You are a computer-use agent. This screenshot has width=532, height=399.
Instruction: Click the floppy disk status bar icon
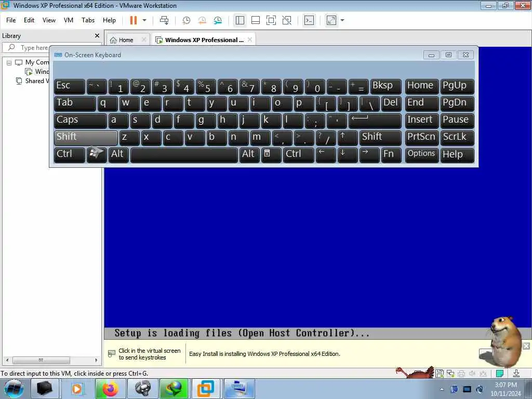point(440,374)
